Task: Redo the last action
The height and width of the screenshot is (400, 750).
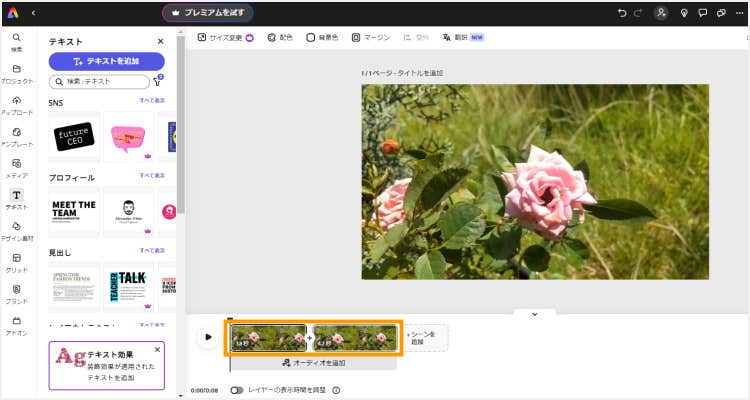Action: (x=638, y=13)
